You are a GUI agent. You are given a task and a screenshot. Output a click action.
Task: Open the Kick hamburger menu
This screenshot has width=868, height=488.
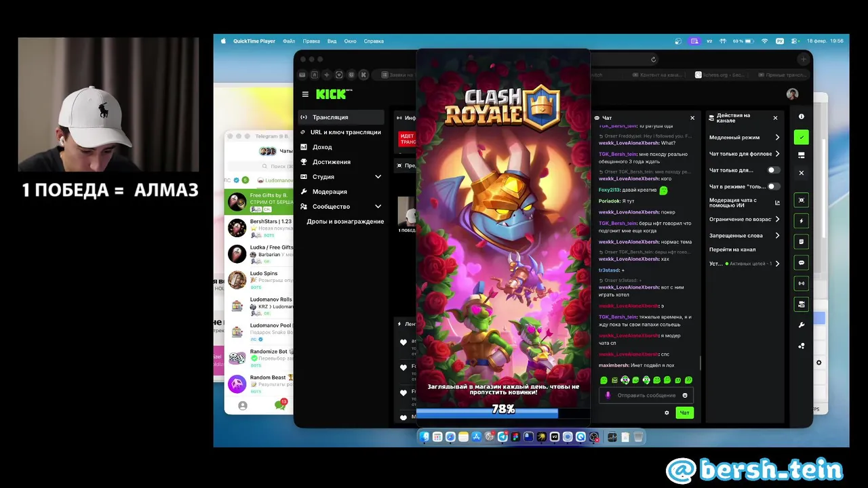pyautogui.click(x=305, y=94)
